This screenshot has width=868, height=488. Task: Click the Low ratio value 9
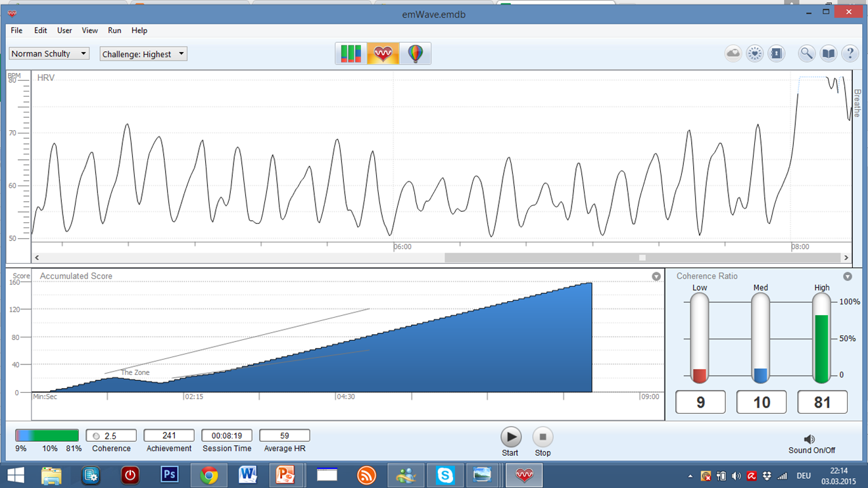click(700, 402)
